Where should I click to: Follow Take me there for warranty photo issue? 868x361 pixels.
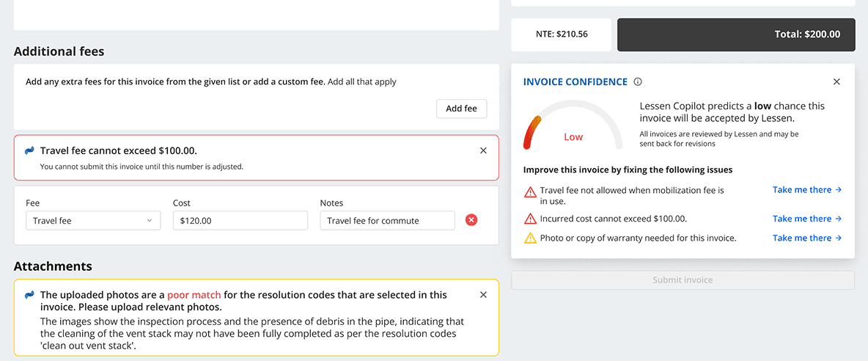tap(806, 238)
